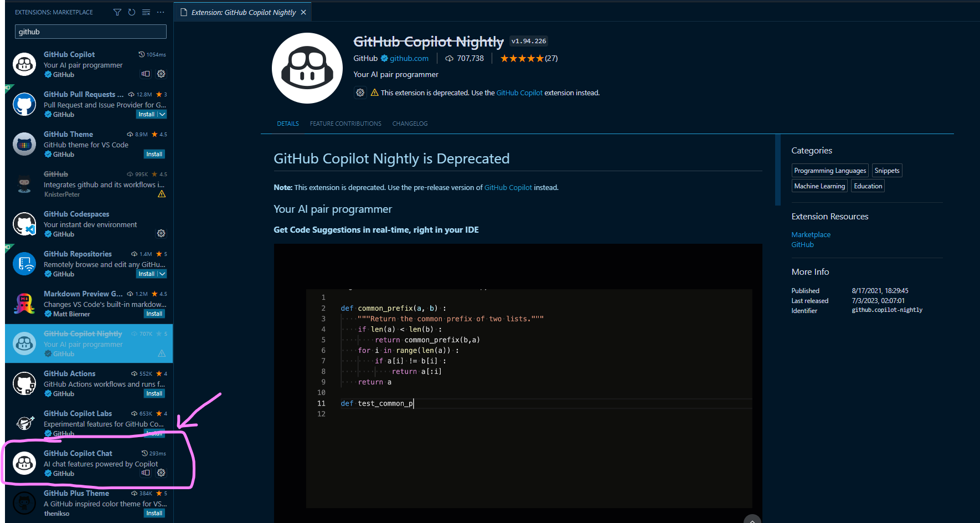Open the github.com publisher link
The image size is (980, 523).
[408, 58]
